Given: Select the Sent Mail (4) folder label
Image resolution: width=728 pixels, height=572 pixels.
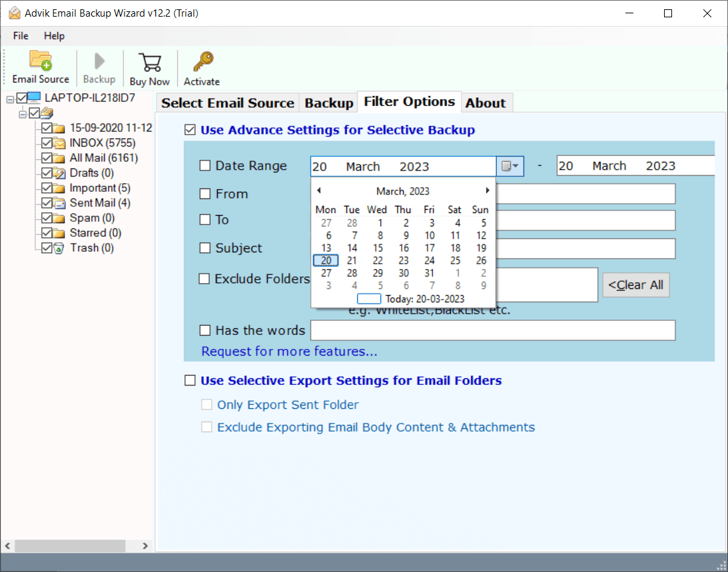Looking at the screenshot, I should point(100,203).
